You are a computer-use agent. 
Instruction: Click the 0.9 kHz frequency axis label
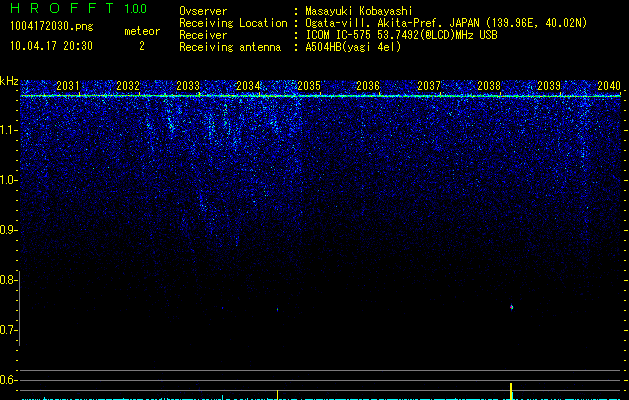point(9,230)
